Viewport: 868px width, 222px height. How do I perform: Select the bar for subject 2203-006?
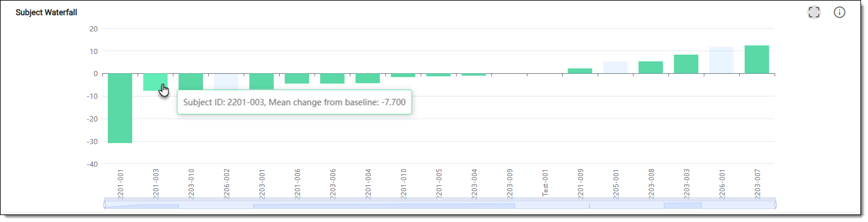point(332,78)
